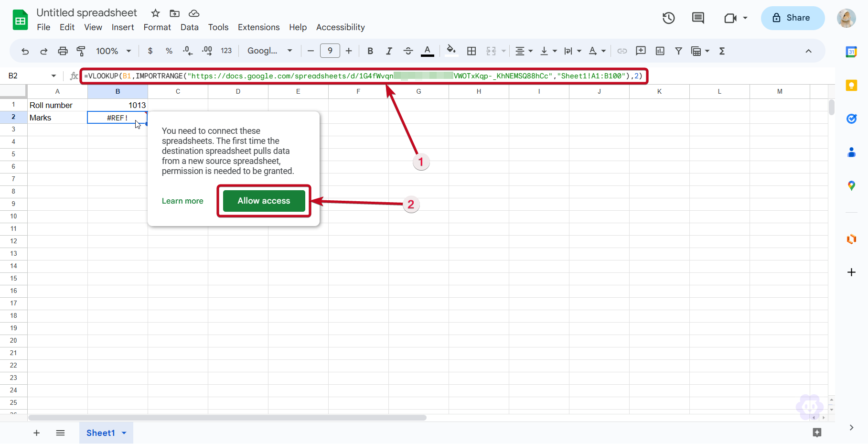Open the File menu
Viewport: 868px width, 444px height.
43,27
